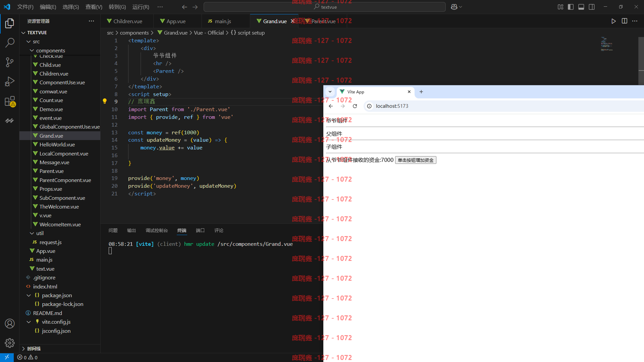Open the 调试控制台 panel tab
The height and width of the screenshot is (362, 644).
pyautogui.click(x=157, y=230)
